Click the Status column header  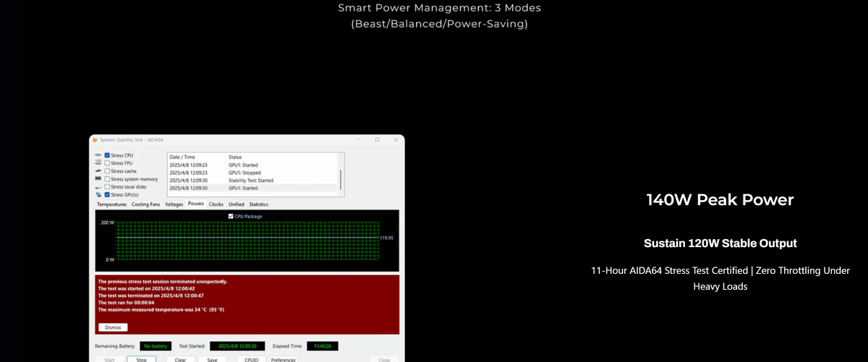[x=235, y=157]
